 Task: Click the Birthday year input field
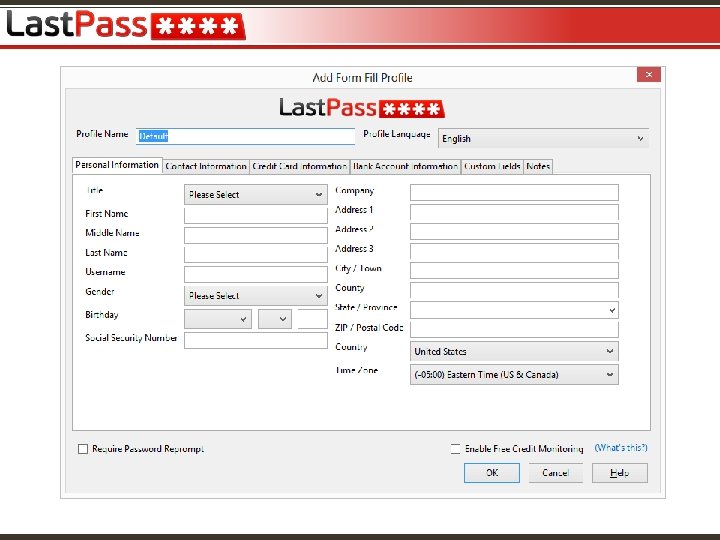coord(313,319)
